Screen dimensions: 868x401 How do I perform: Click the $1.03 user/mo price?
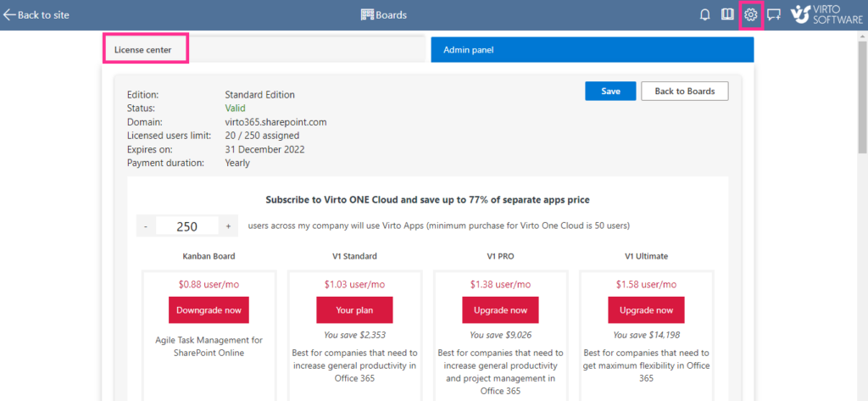tap(354, 285)
